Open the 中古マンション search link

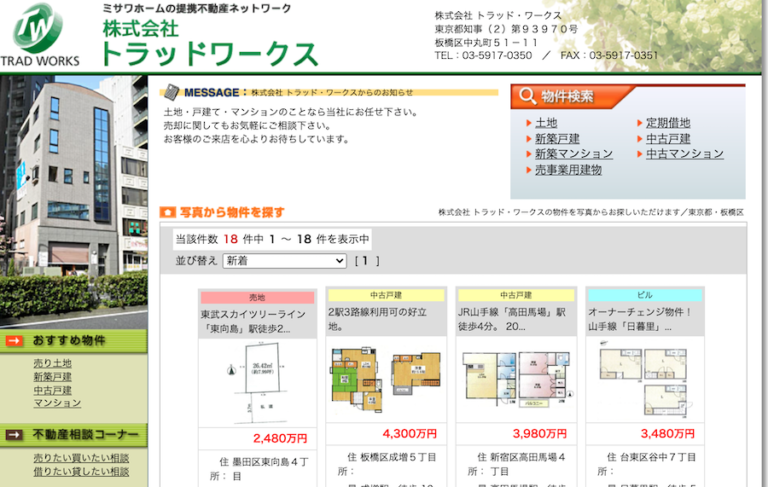click(684, 154)
